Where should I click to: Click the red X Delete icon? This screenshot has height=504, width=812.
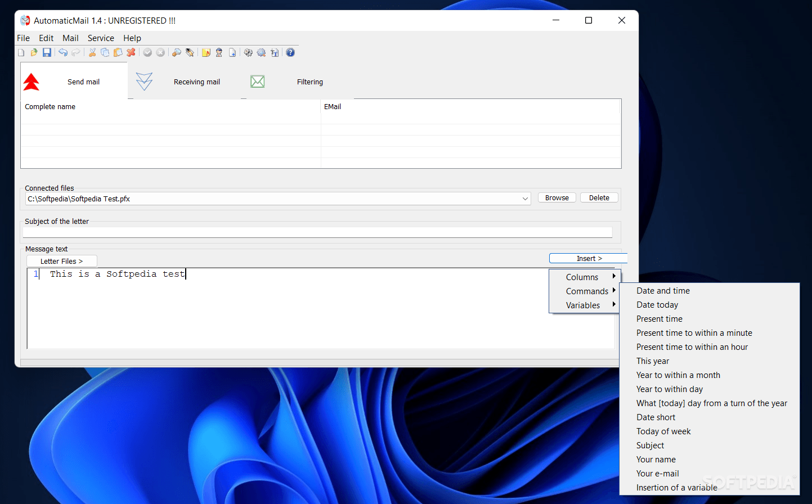point(131,52)
